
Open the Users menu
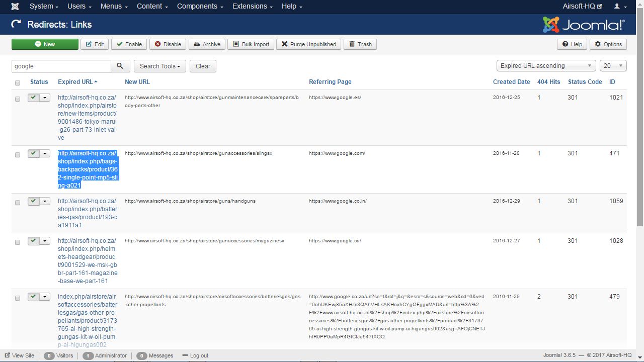point(79,6)
